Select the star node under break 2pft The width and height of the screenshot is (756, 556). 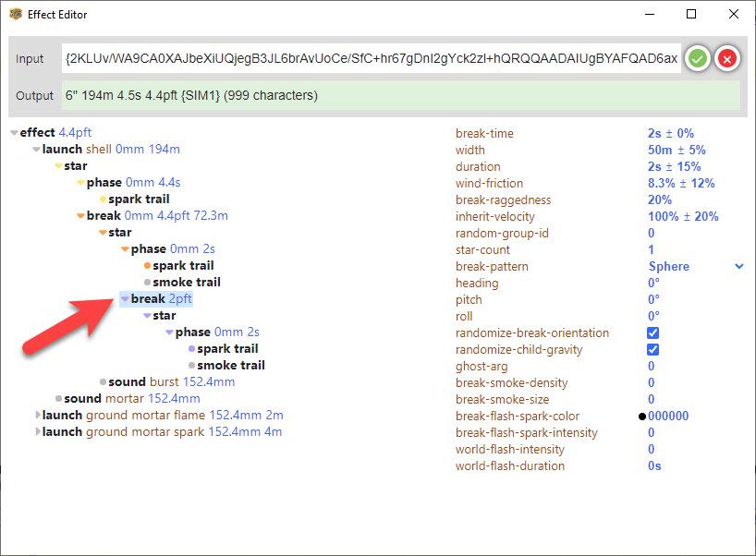coord(164,316)
